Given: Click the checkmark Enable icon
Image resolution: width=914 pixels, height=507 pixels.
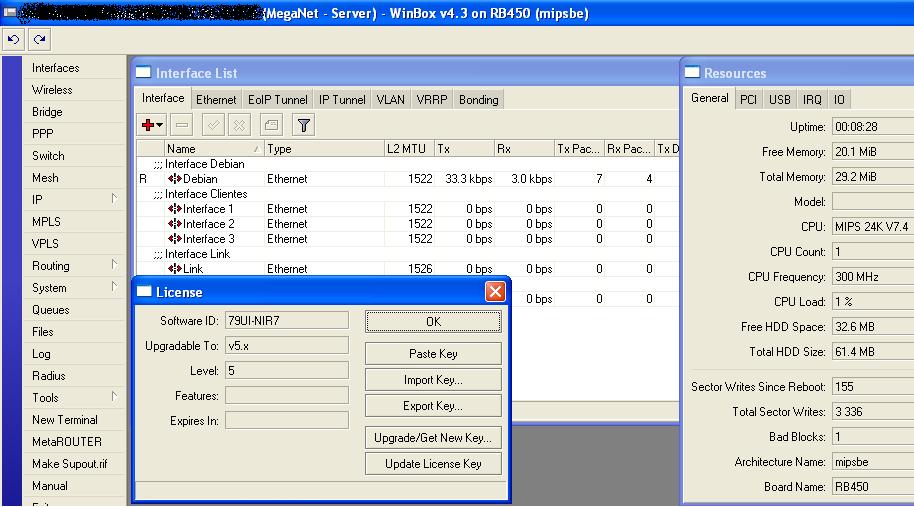Looking at the screenshot, I should pyautogui.click(x=213, y=125).
